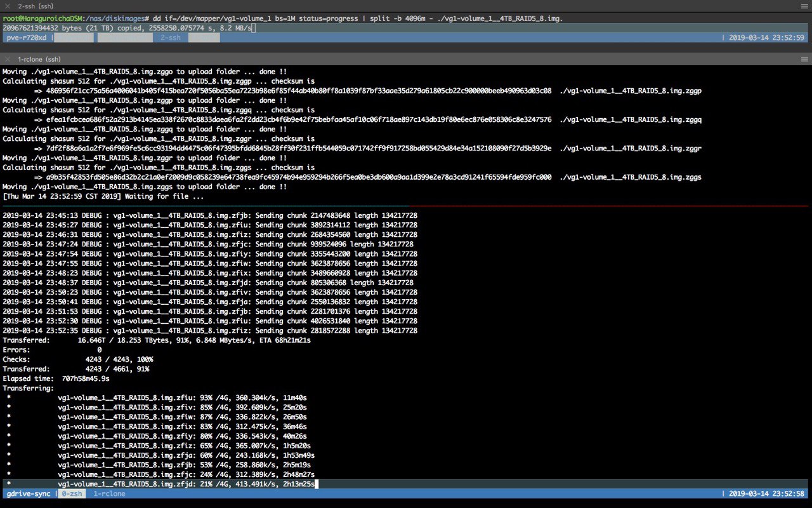Select the '2-ssh (ssh)' pane title

coord(35,6)
